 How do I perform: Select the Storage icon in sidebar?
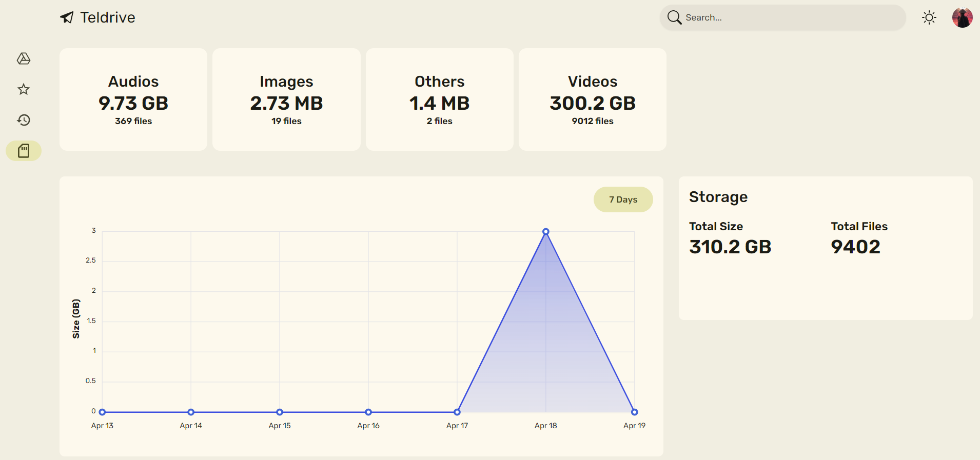[24, 151]
